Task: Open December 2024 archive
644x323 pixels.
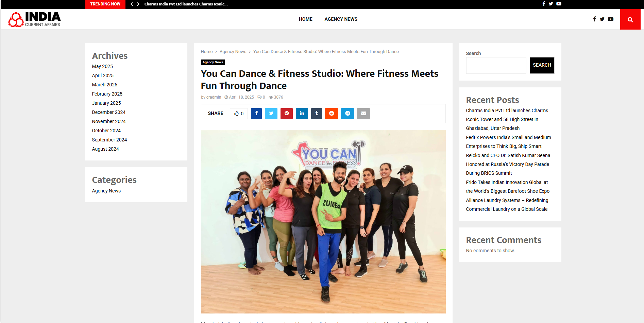Action: coord(109,112)
